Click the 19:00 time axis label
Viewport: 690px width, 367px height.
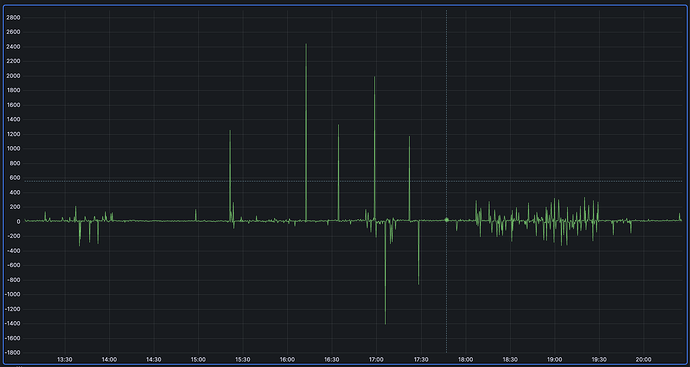(x=554, y=360)
